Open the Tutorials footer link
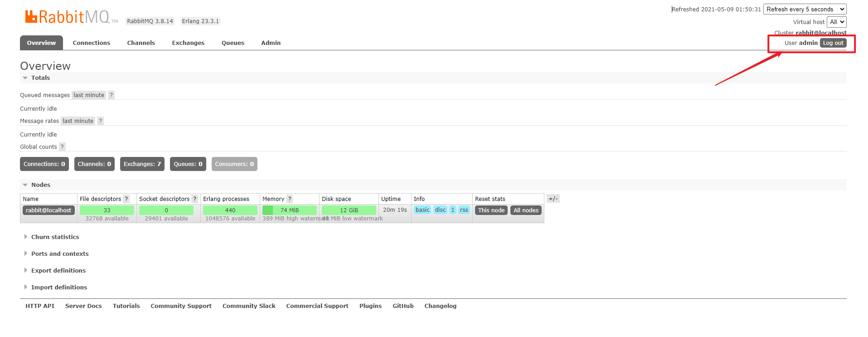This screenshot has height=337, width=868. pos(126,306)
